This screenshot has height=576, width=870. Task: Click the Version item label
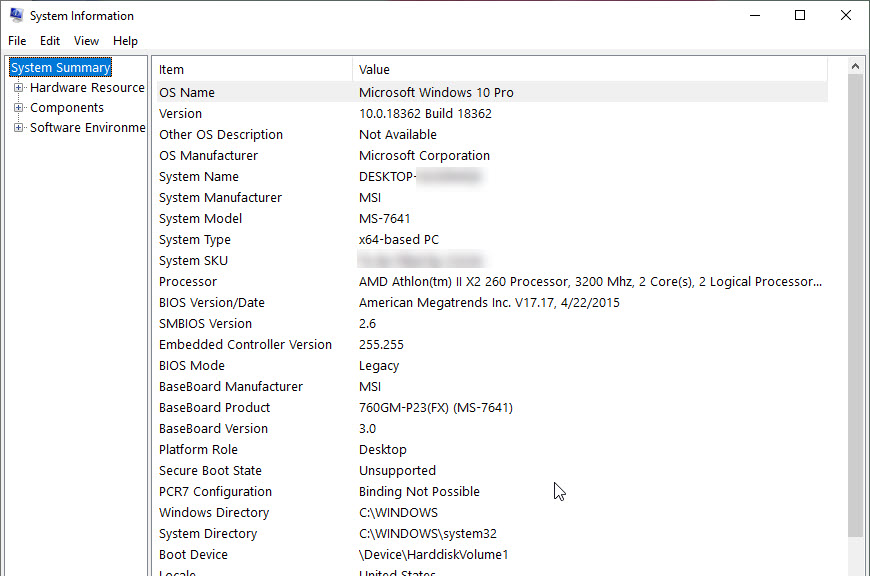click(x=180, y=114)
